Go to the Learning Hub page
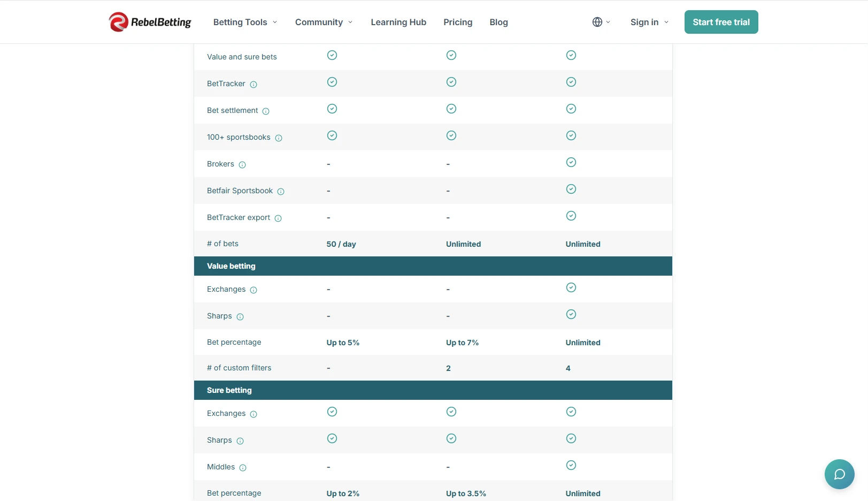 pyautogui.click(x=398, y=22)
